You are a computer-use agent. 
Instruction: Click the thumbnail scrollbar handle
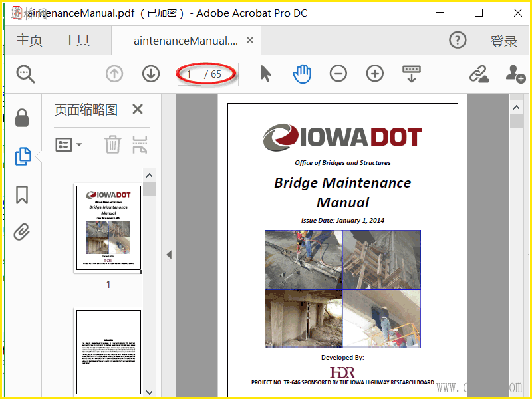click(x=149, y=190)
